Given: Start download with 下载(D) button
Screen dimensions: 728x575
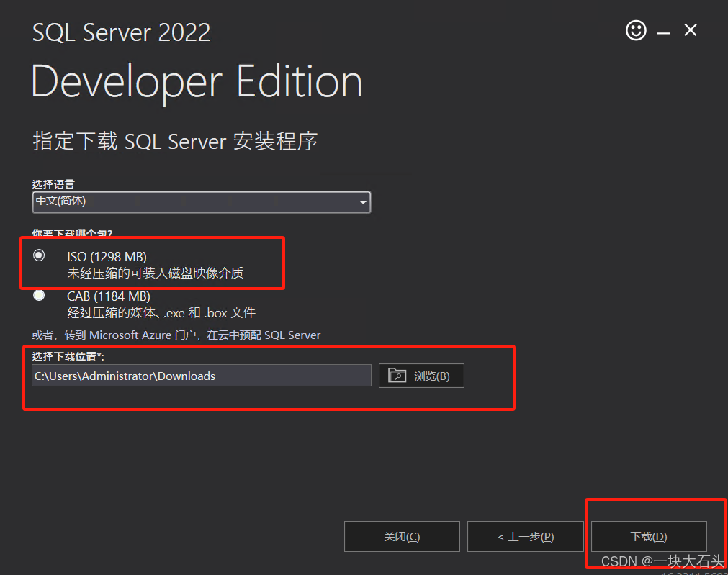Looking at the screenshot, I should pyautogui.click(x=649, y=536).
